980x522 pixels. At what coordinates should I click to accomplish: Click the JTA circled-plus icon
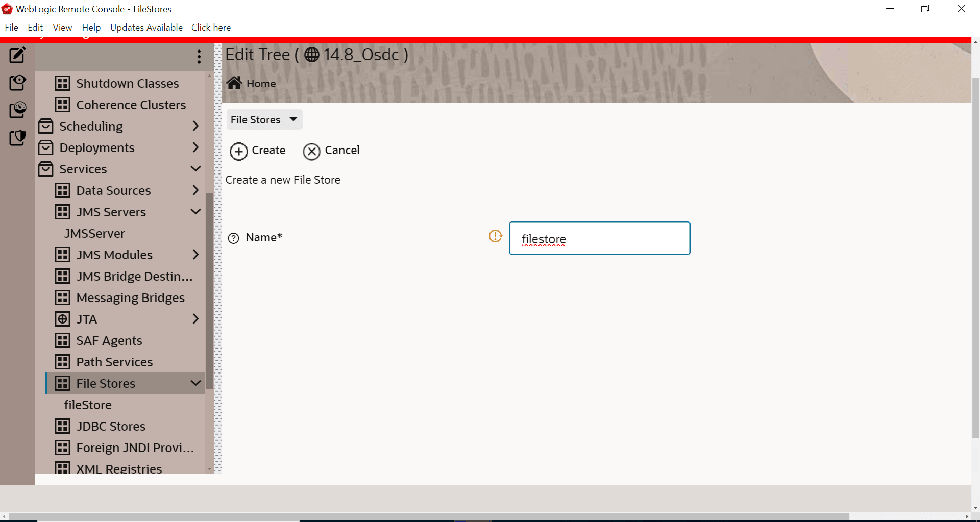tap(63, 319)
